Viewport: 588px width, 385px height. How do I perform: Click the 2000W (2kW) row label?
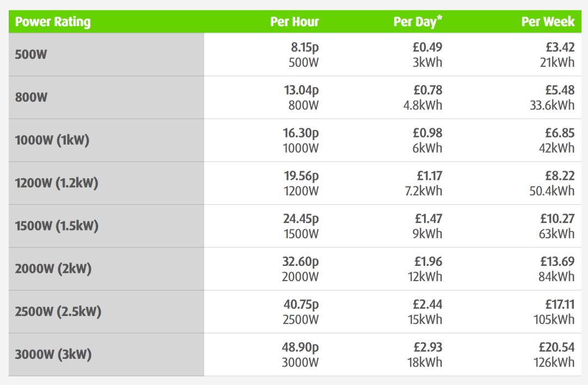tap(53, 269)
